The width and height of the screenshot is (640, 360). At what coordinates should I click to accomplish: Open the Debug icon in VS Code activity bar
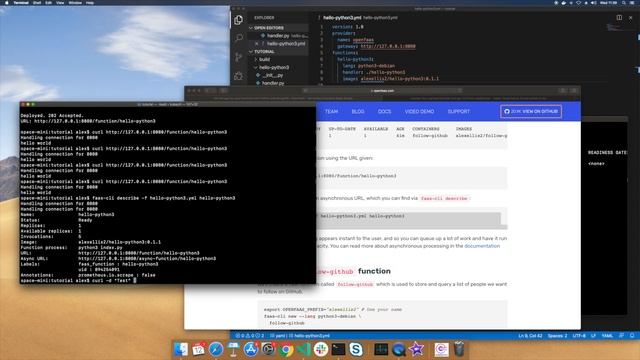pyautogui.click(x=239, y=76)
